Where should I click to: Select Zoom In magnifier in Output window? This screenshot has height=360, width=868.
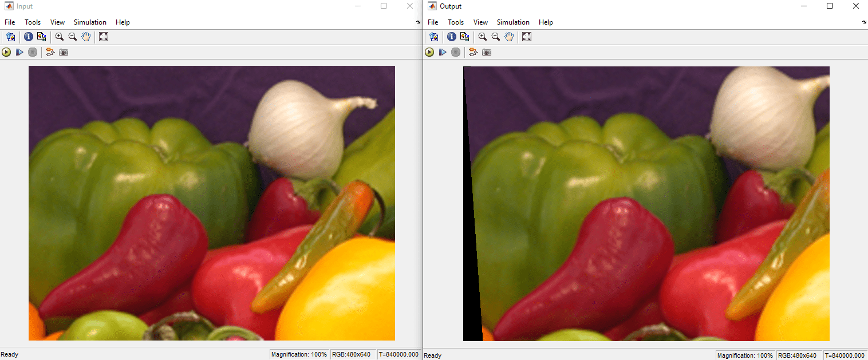pyautogui.click(x=483, y=37)
